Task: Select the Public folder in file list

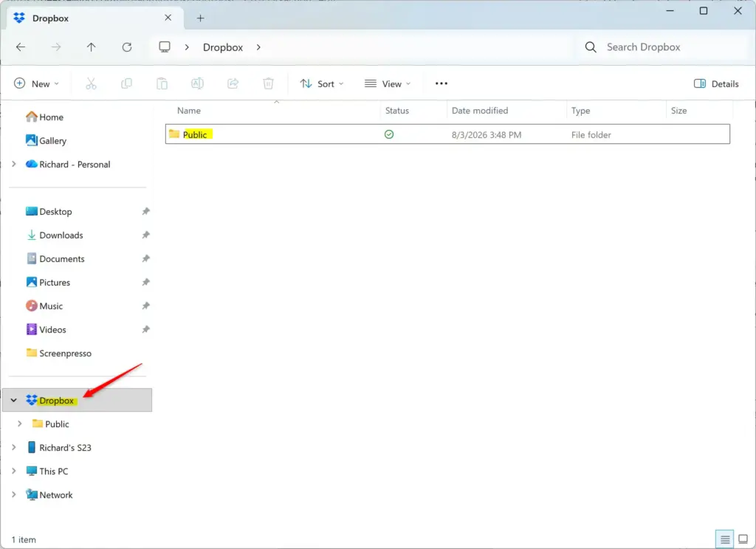Action: point(447,134)
